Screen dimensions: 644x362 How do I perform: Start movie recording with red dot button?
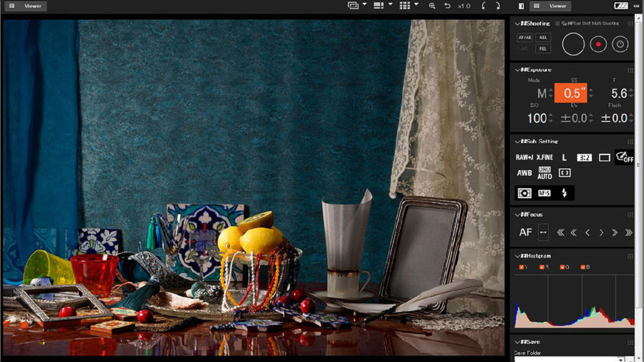[598, 44]
